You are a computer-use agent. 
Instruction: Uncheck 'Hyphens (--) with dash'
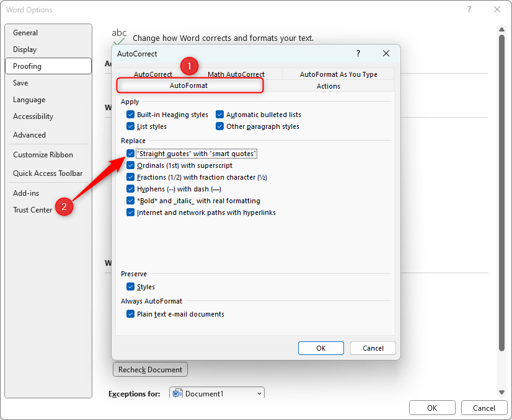pyautogui.click(x=130, y=188)
